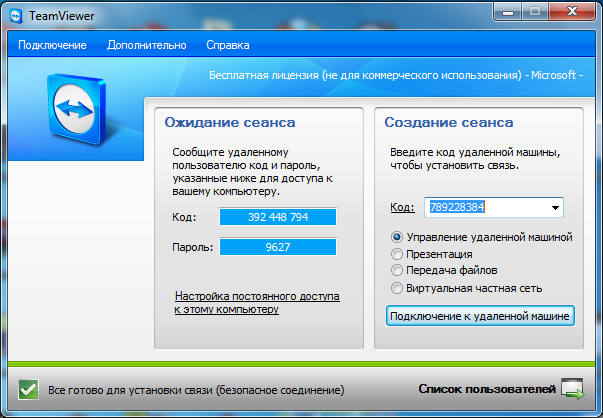This screenshot has height=418, width=603.
Task: Click the green checkmark status icon
Action: (x=29, y=388)
